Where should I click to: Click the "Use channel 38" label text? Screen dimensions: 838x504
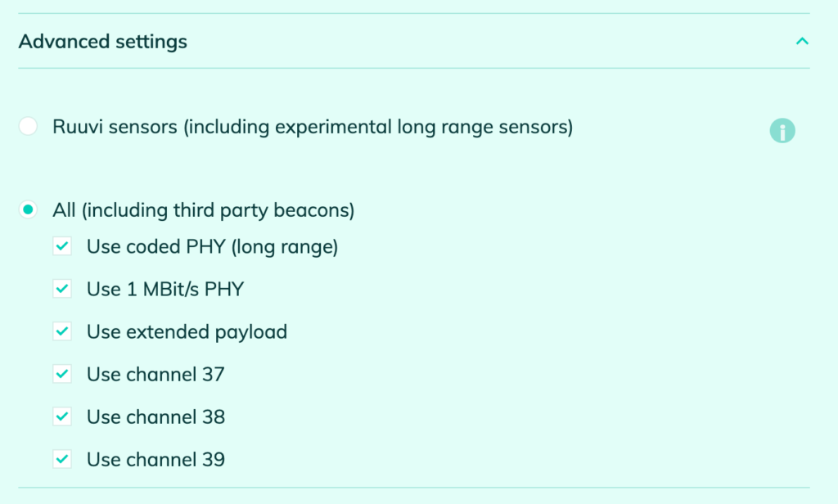(155, 416)
